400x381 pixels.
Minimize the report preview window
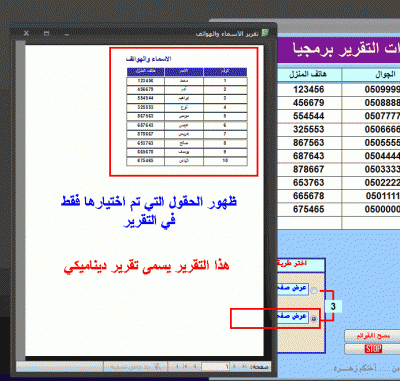click(x=67, y=34)
